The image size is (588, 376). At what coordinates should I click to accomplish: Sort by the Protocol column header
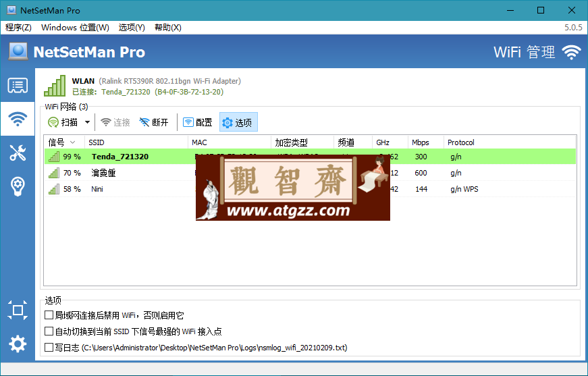[510, 142]
